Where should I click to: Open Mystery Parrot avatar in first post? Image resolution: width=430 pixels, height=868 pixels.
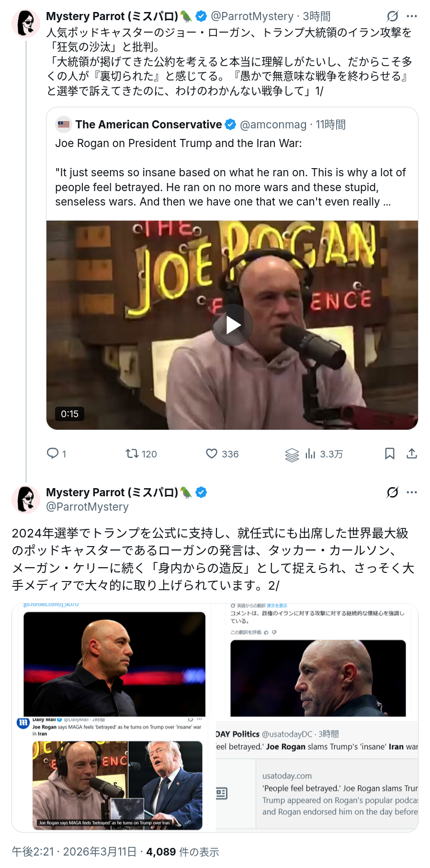click(x=25, y=23)
